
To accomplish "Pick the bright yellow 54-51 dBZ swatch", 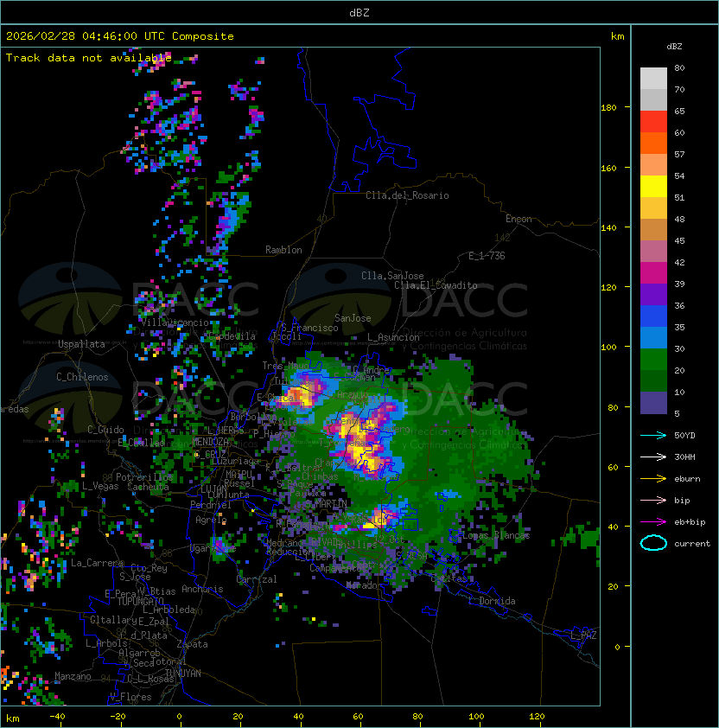I will point(653,187).
